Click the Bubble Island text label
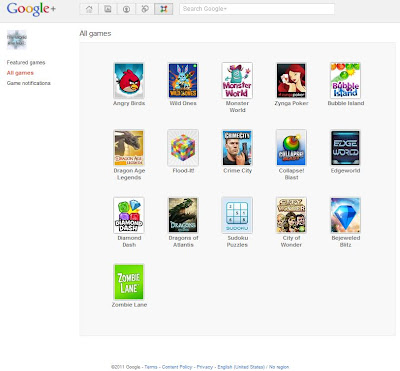 click(346, 103)
